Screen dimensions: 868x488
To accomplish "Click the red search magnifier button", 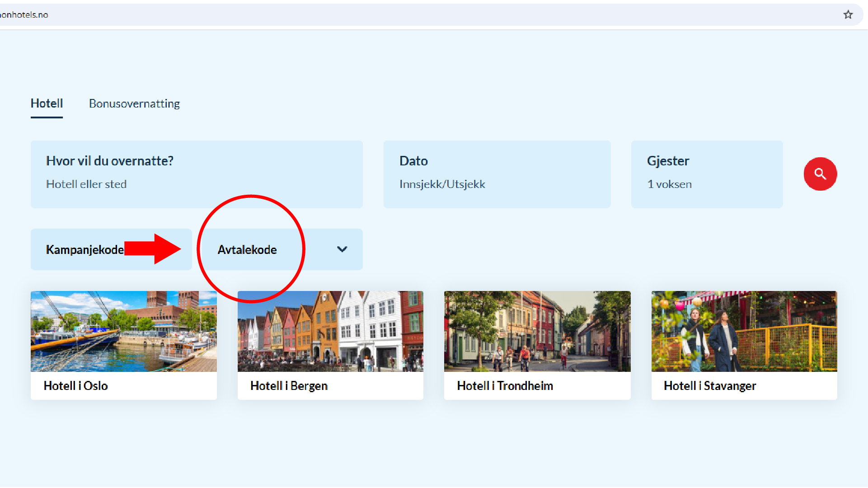I will point(820,174).
